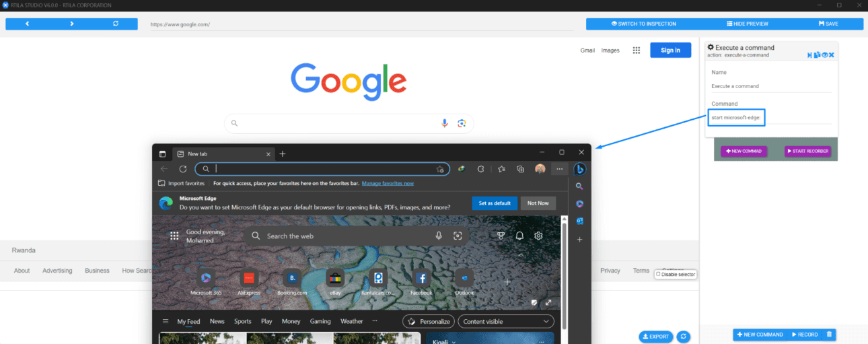Open the Images link on Google
This screenshot has width=868, height=344.
[x=610, y=50]
